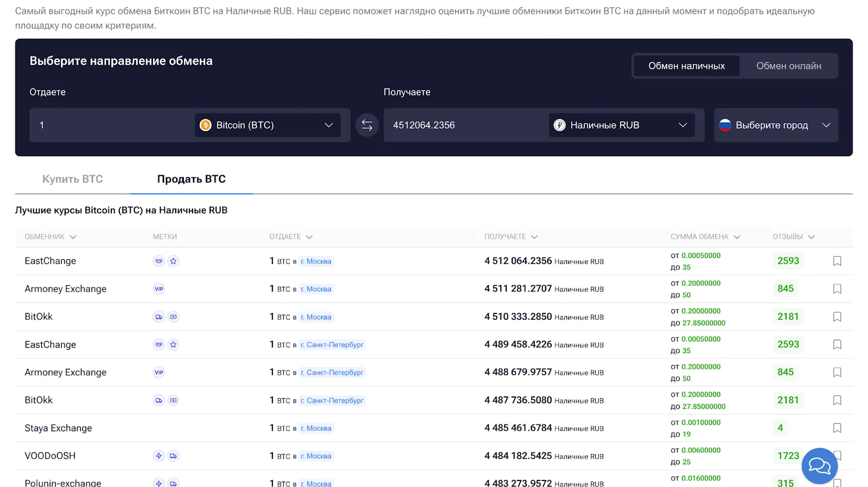Switch to the Купить BTC tab

pyautogui.click(x=73, y=179)
